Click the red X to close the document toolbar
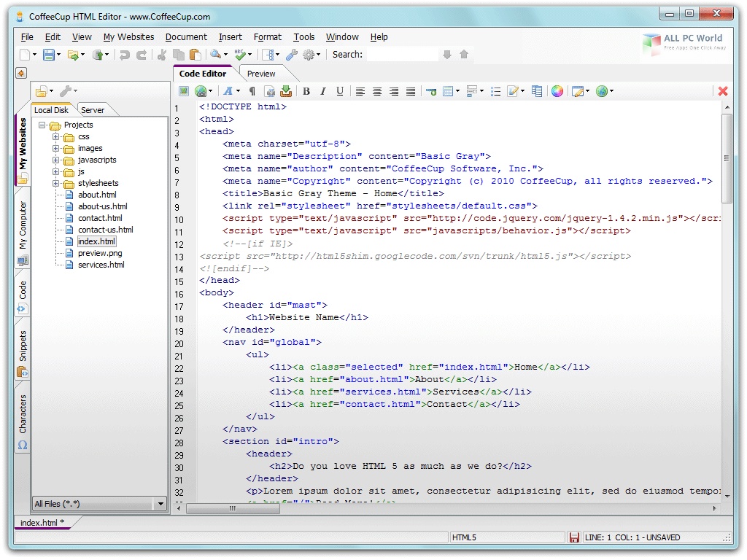This screenshot has width=747, height=560. click(722, 91)
